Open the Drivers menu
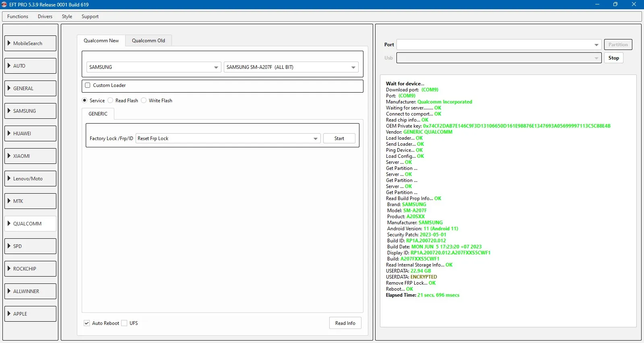This screenshot has width=644, height=343. pos(45,17)
